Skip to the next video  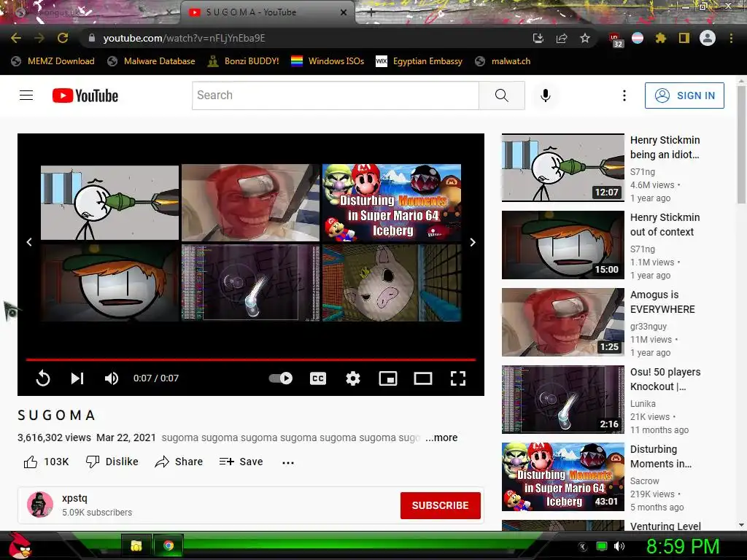(x=77, y=378)
